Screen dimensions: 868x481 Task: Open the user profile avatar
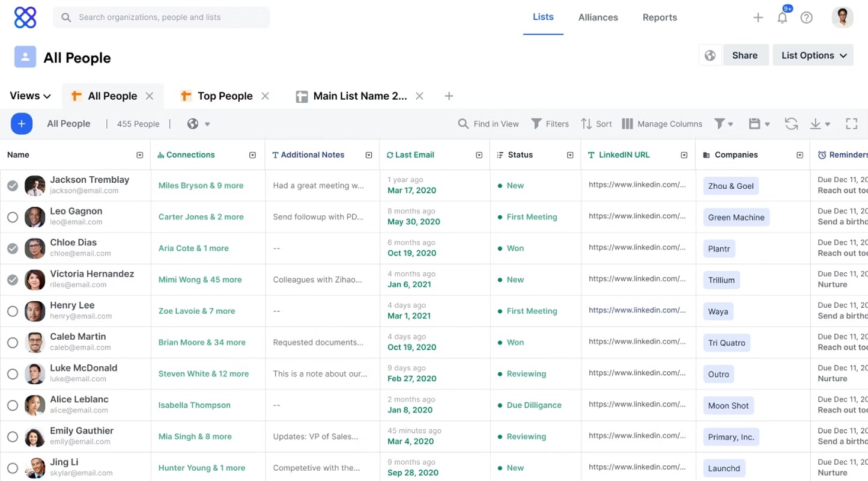tap(842, 17)
